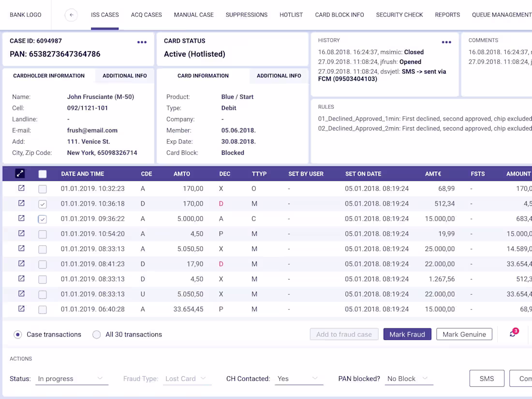
Task: Open the MANUAL CASE tab
Action: click(x=194, y=15)
